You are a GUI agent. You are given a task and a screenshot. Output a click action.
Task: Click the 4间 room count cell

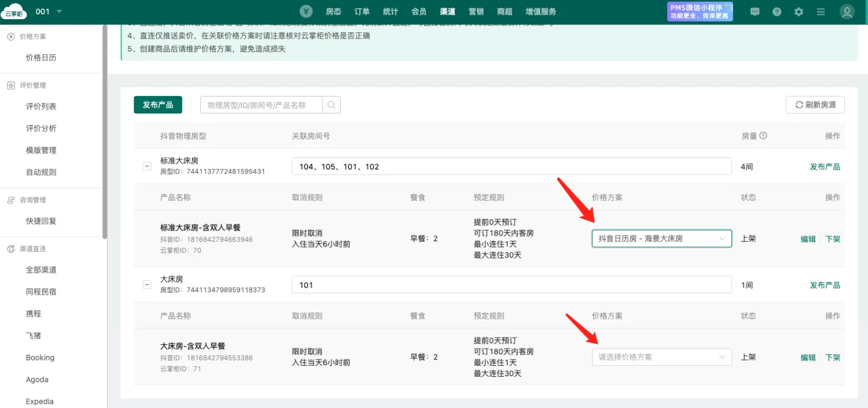click(747, 167)
